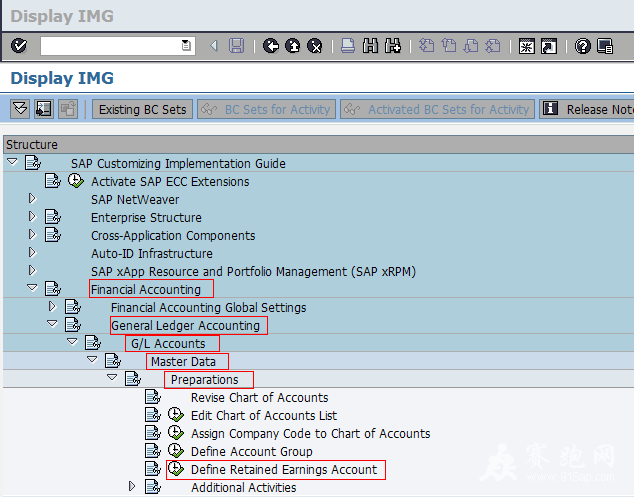This screenshot has height=497, width=634.
Task: Open documentation icon for Financial Accounting
Action: [53, 289]
